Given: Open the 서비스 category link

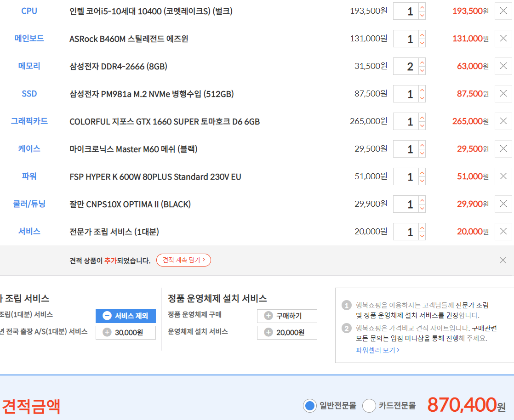Looking at the screenshot, I should coord(29,231).
